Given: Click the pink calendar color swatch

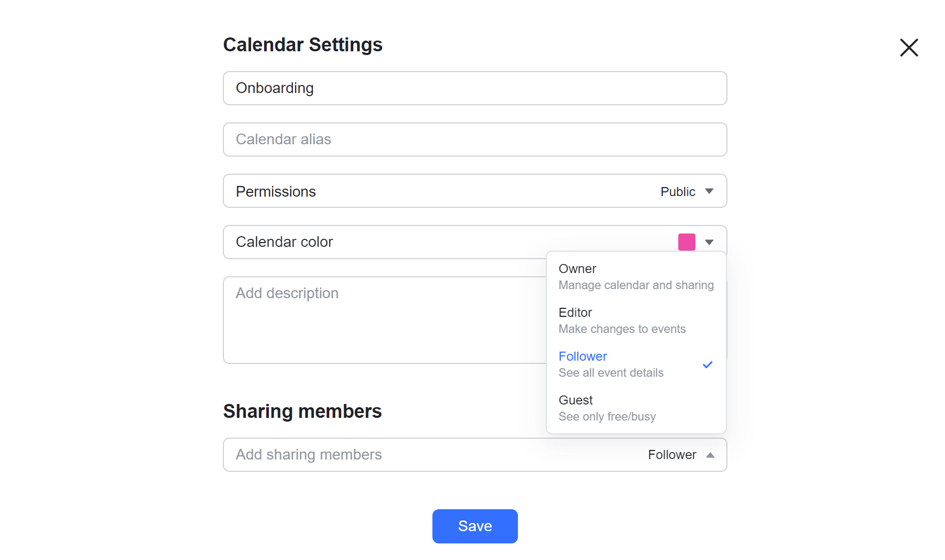Looking at the screenshot, I should tap(686, 242).
